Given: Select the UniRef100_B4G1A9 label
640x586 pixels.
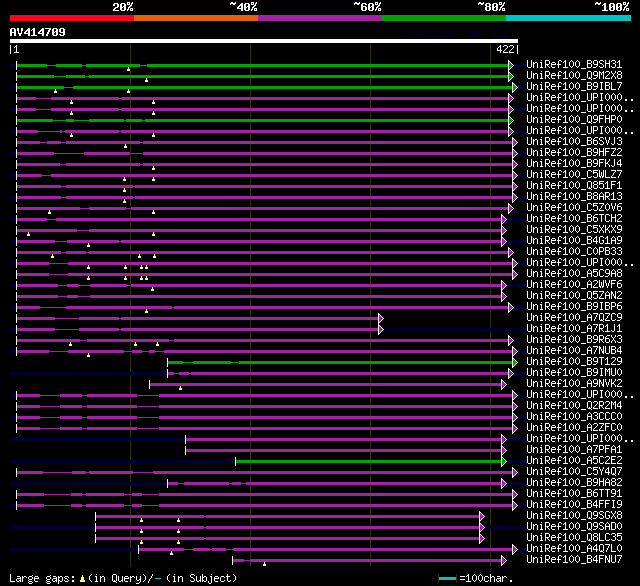Looking at the screenshot, I should [x=574, y=240].
